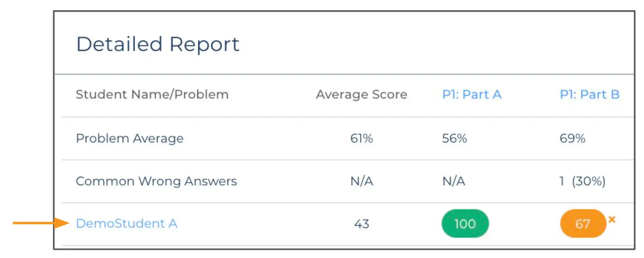Open the P1: Part A problem link
This screenshot has width=644, height=258.
[x=471, y=94]
